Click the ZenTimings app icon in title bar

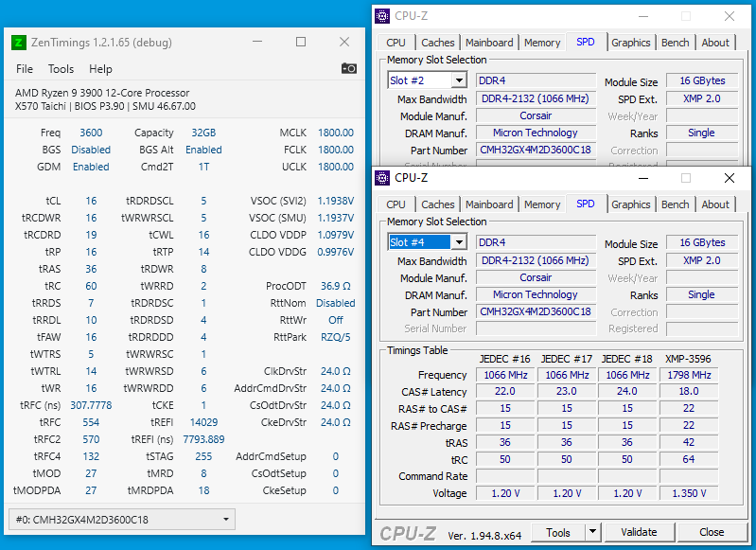(x=18, y=43)
